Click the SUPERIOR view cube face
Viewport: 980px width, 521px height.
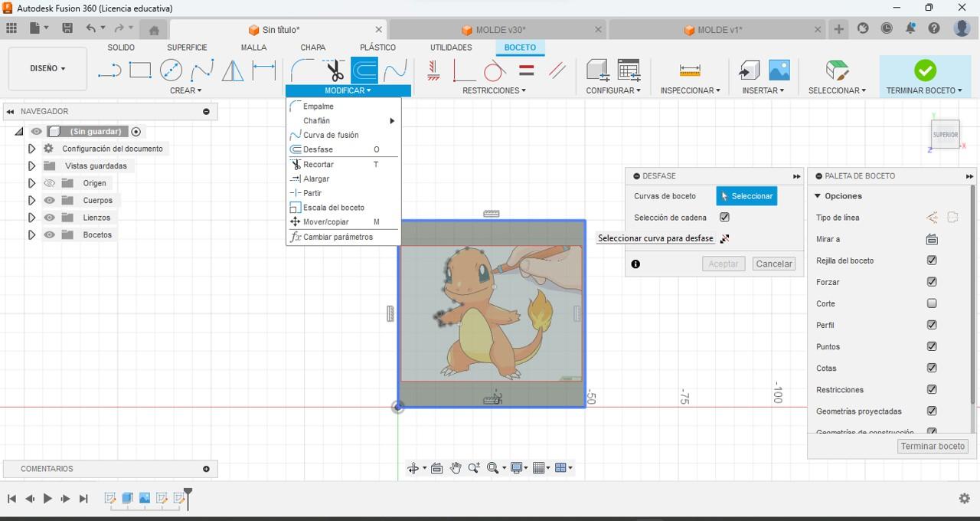945,135
